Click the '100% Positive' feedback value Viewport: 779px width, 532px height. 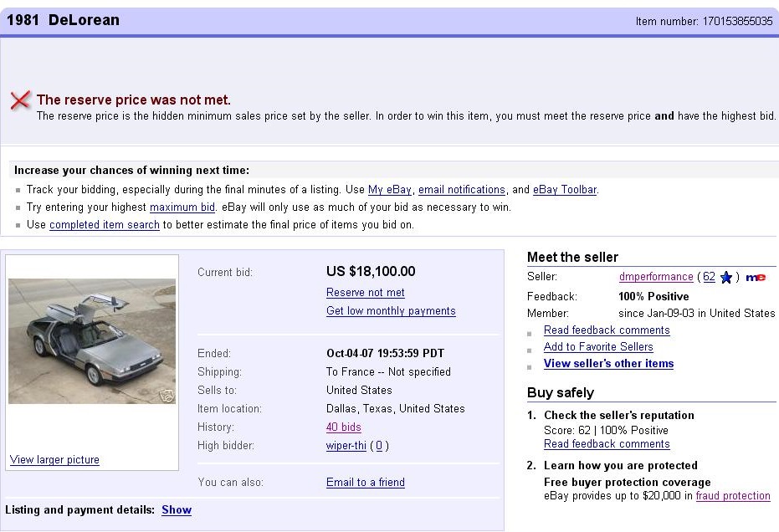[653, 297]
